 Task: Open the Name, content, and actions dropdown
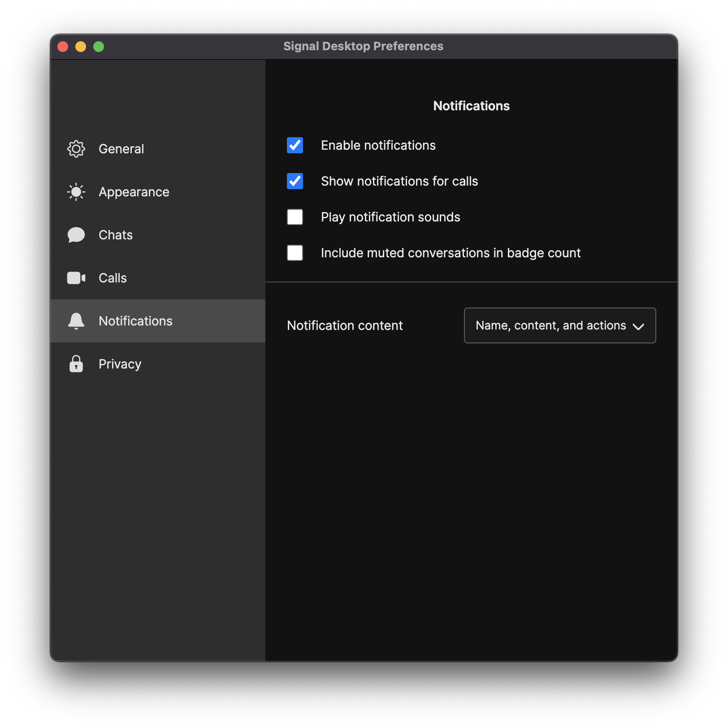click(x=559, y=325)
